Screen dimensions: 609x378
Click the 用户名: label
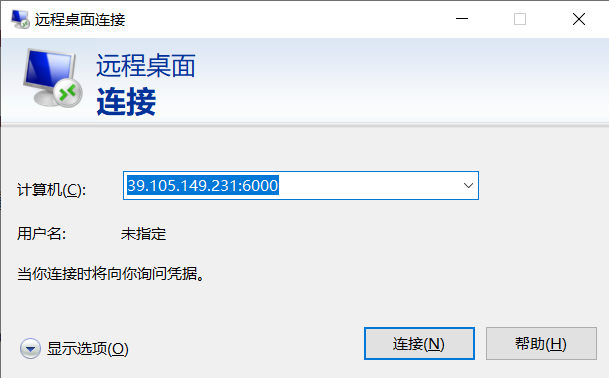click(42, 234)
